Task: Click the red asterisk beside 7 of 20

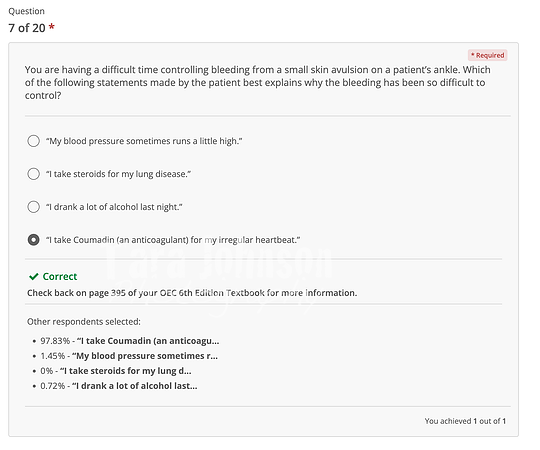Action: pos(52,27)
